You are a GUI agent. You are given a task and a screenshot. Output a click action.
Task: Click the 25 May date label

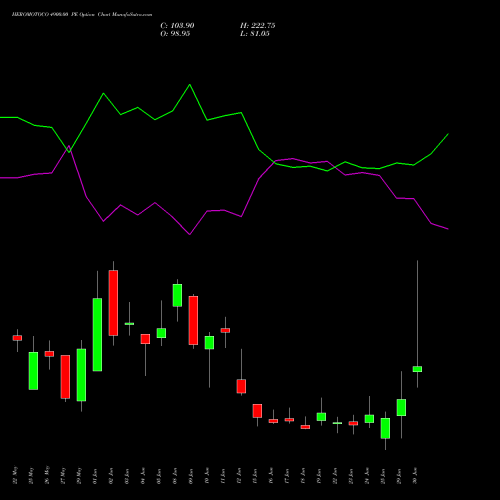click(32, 475)
